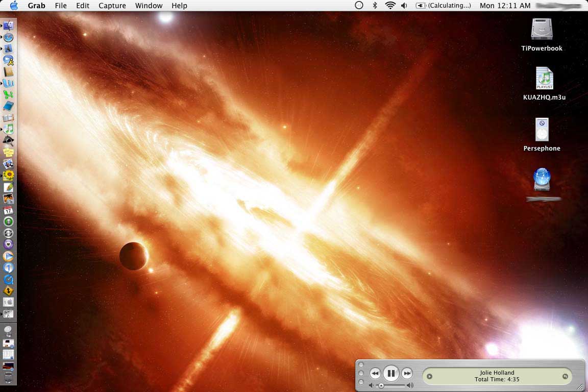The image size is (588, 392).
Task: Open the volume menu bar icon
Action: tap(404, 5)
